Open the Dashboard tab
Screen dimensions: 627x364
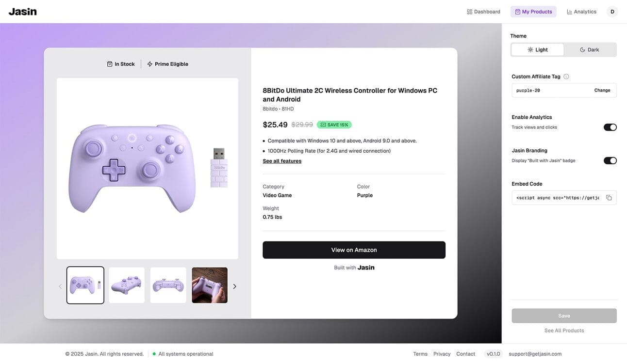(483, 12)
